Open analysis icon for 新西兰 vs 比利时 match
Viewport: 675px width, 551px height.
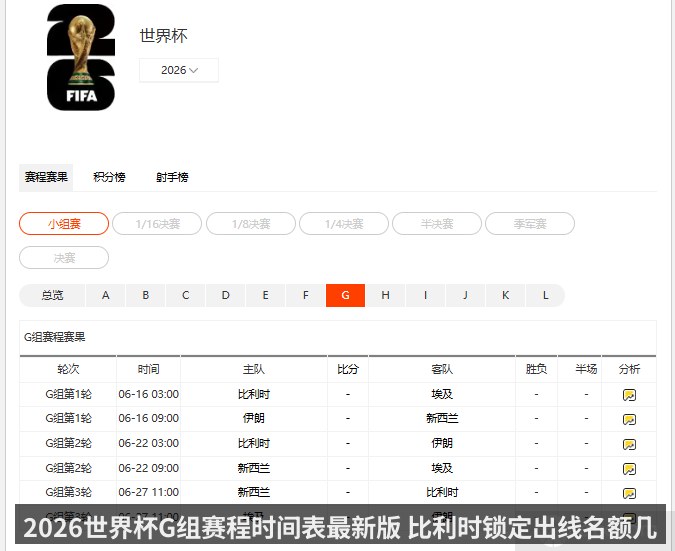(x=629, y=493)
